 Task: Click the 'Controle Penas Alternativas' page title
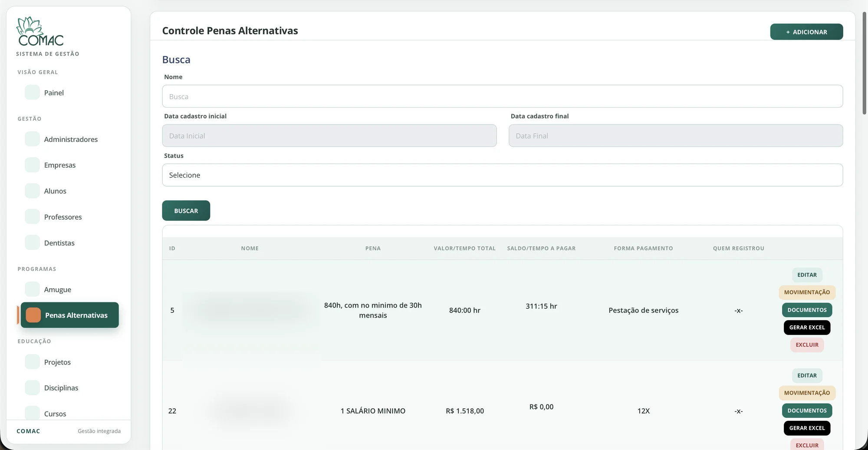click(230, 30)
